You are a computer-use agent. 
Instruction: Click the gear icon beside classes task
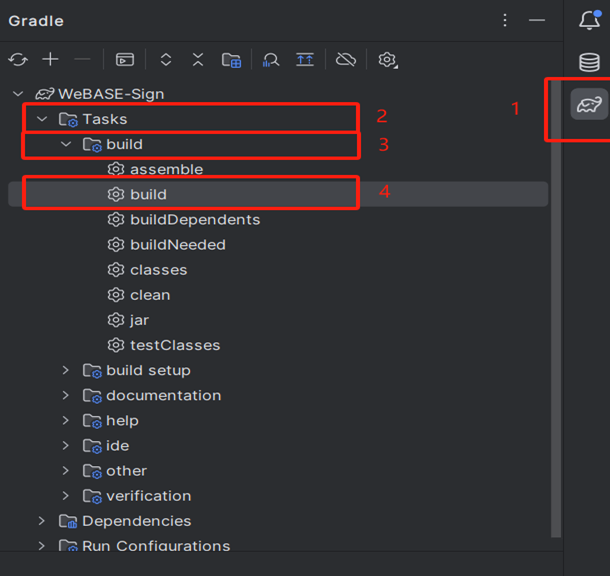coord(116,270)
